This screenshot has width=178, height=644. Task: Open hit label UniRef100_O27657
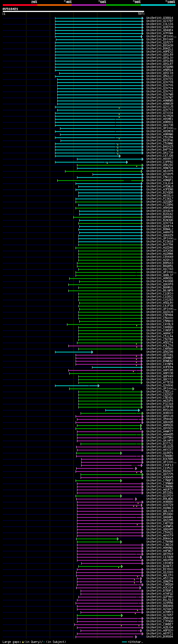click(160, 615)
